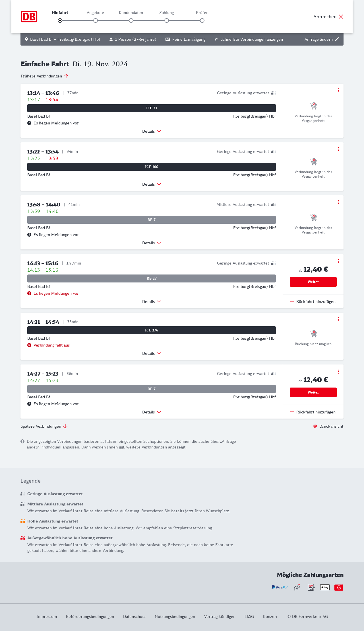Viewport: 364px width, 631px height.
Task: Click the Apple Pay payment icon
Action: pos(325,587)
